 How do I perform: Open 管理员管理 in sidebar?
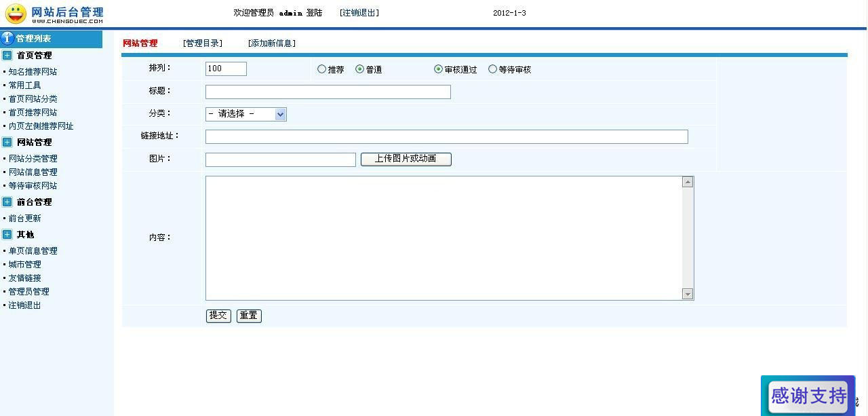28,292
